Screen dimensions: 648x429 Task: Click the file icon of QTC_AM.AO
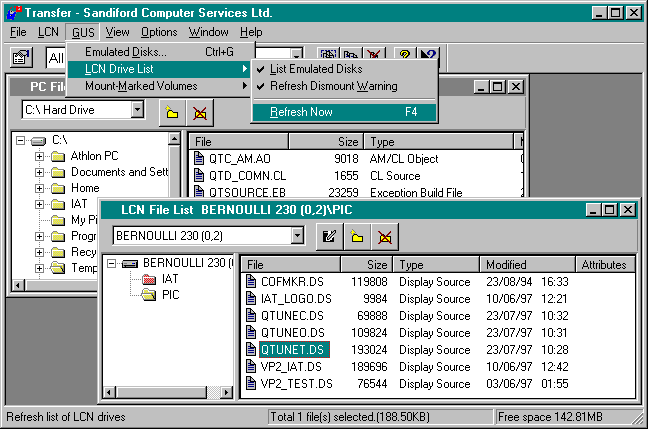point(199,159)
